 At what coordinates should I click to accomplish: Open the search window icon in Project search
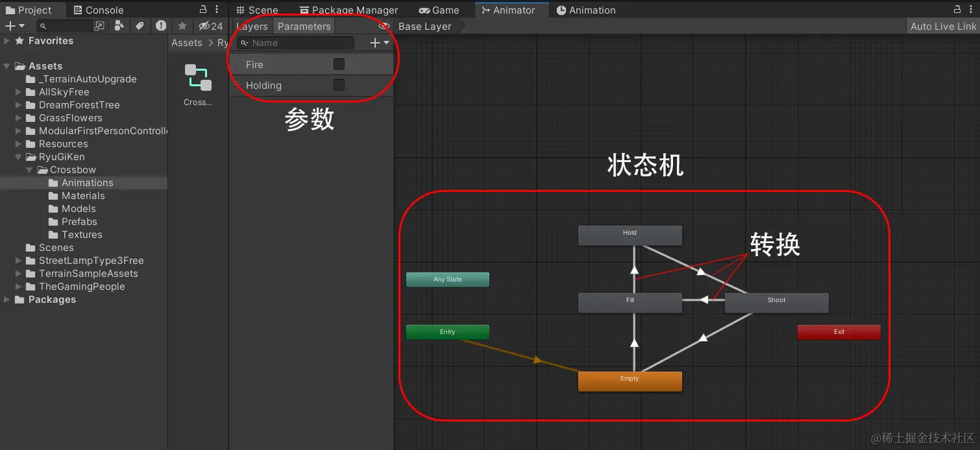point(99,26)
